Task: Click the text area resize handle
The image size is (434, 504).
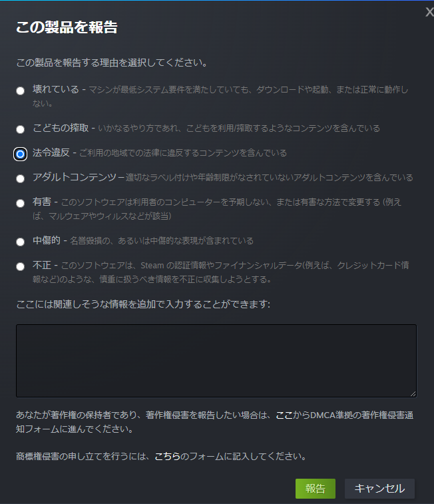Action: point(413,393)
